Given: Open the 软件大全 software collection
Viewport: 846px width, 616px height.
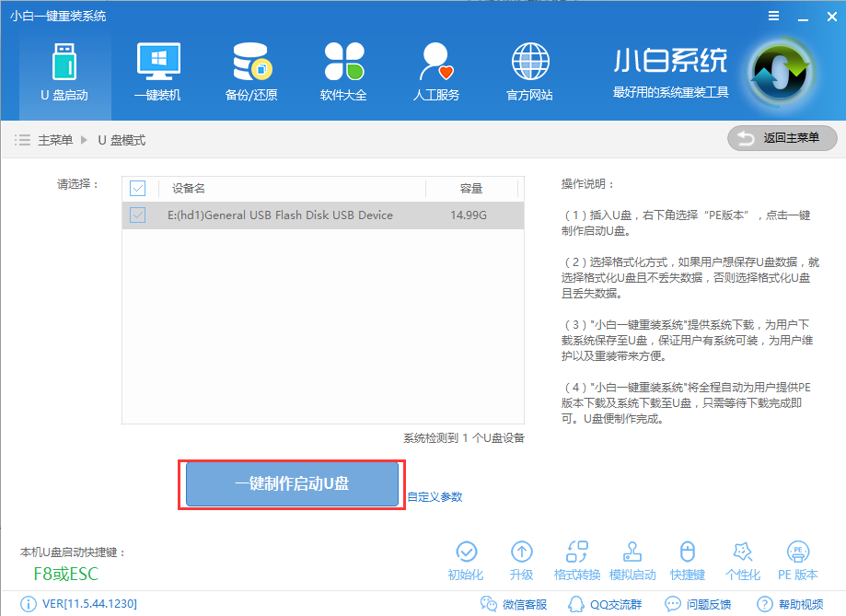Looking at the screenshot, I should point(342,69).
